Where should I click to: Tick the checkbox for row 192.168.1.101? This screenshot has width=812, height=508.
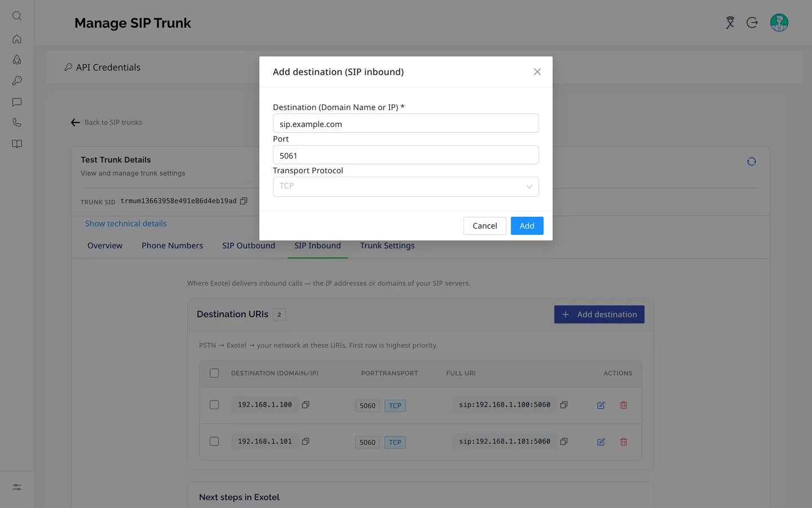click(214, 441)
